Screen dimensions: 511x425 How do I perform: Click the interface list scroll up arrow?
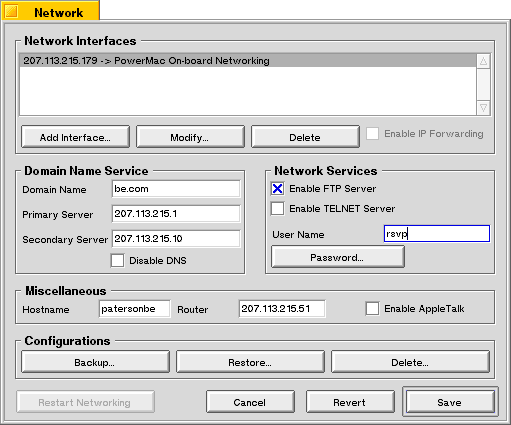pyautogui.click(x=483, y=61)
